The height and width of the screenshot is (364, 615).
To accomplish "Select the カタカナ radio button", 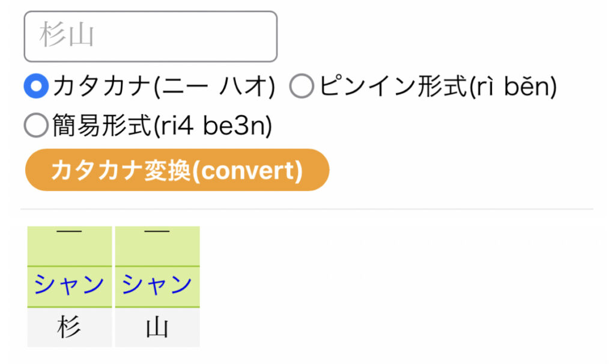I will click(x=36, y=88).
